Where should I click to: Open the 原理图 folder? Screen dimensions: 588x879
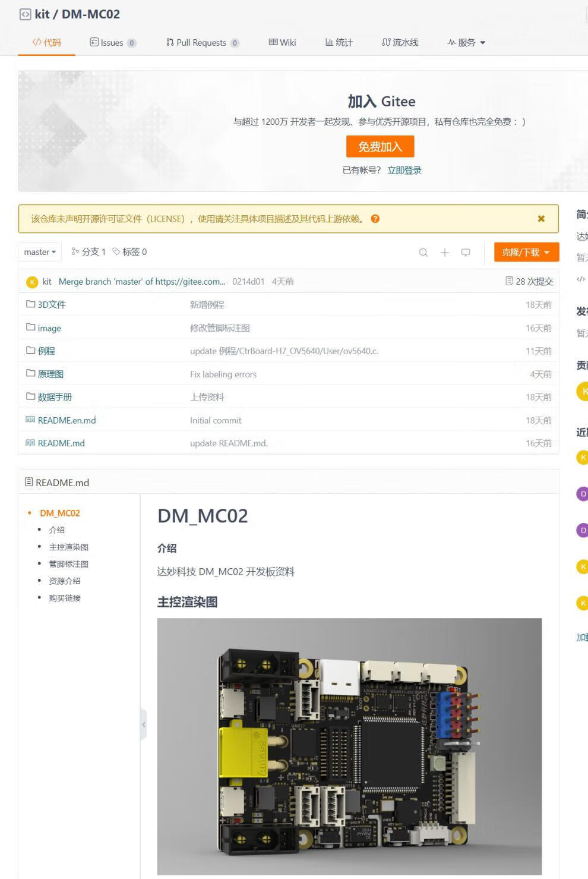[50, 374]
